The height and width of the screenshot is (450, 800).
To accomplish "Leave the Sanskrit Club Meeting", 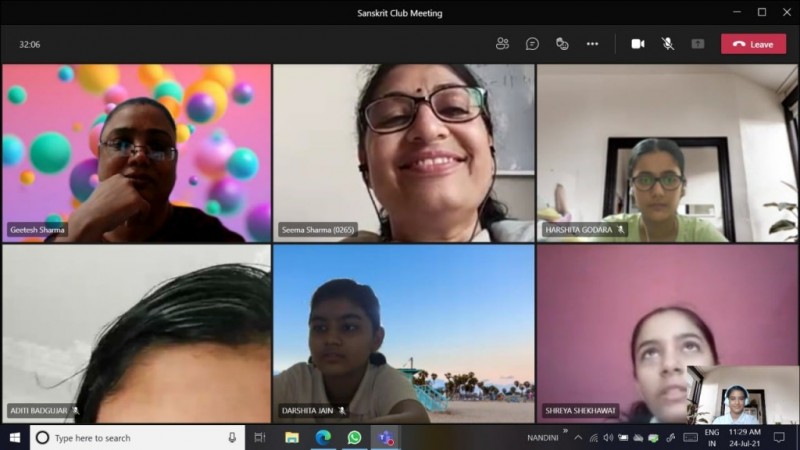I will (x=754, y=44).
